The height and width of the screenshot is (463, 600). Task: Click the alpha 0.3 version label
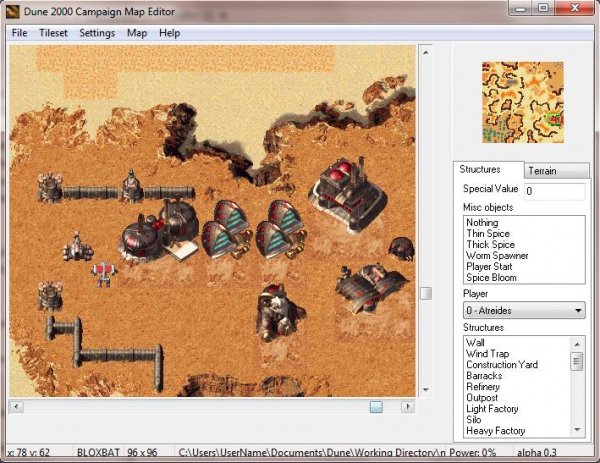(x=536, y=452)
